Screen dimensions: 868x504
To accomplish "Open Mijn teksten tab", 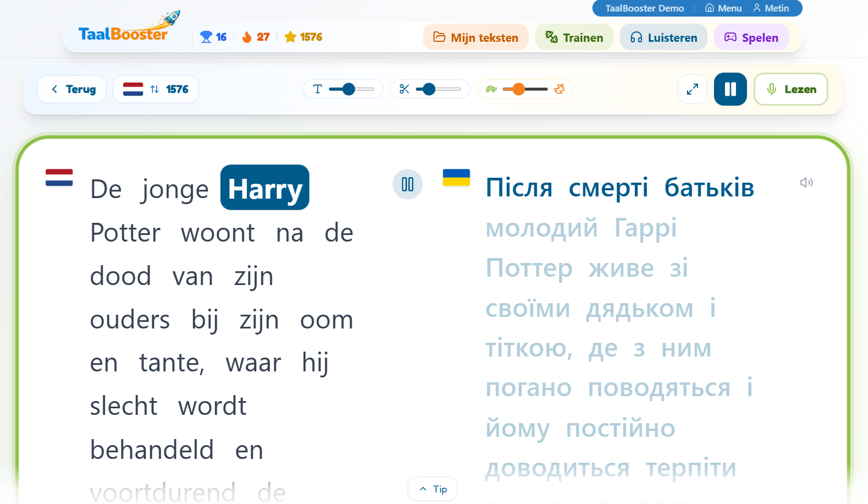I will 476,37.
